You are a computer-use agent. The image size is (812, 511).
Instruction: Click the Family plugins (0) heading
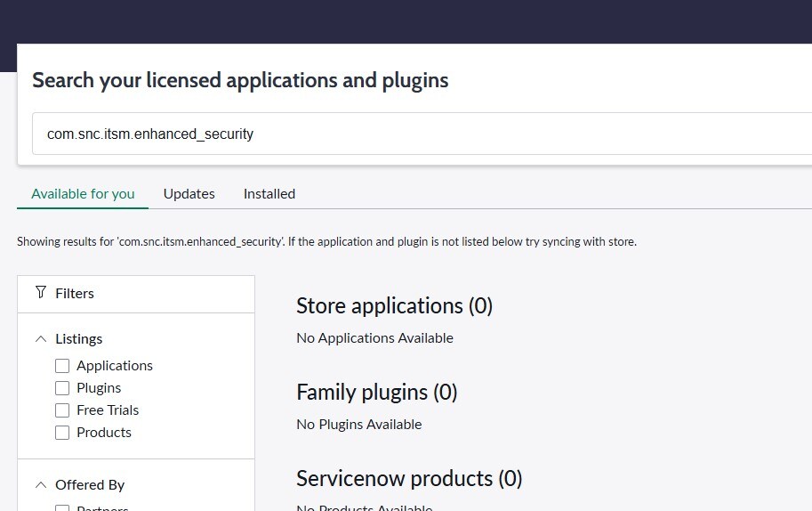[376, 392]
